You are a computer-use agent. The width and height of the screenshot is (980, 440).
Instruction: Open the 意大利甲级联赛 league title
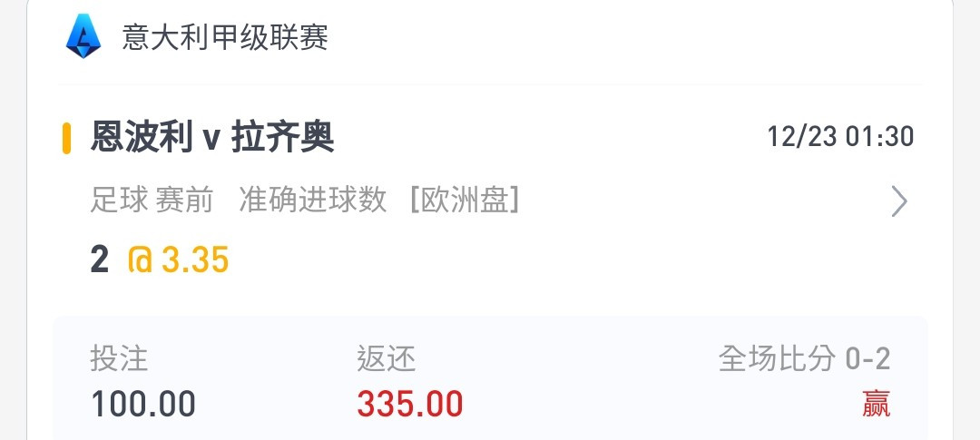tap(225, 37)
